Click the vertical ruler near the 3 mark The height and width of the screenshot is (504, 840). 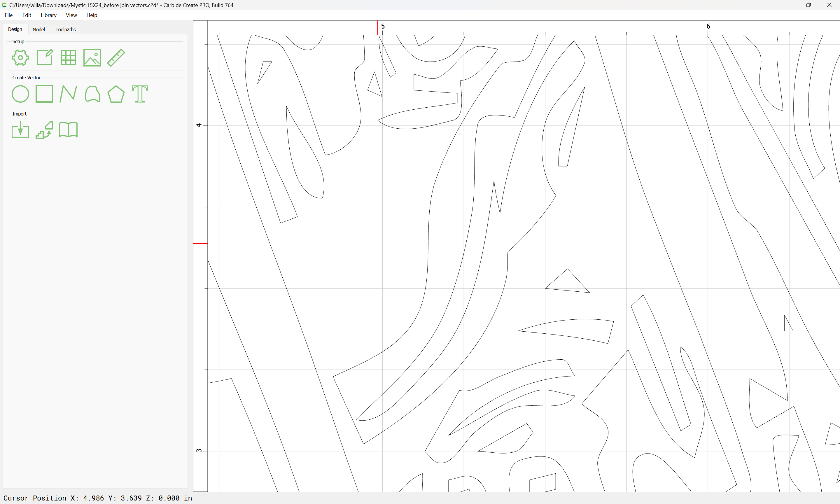click(199, 451)
